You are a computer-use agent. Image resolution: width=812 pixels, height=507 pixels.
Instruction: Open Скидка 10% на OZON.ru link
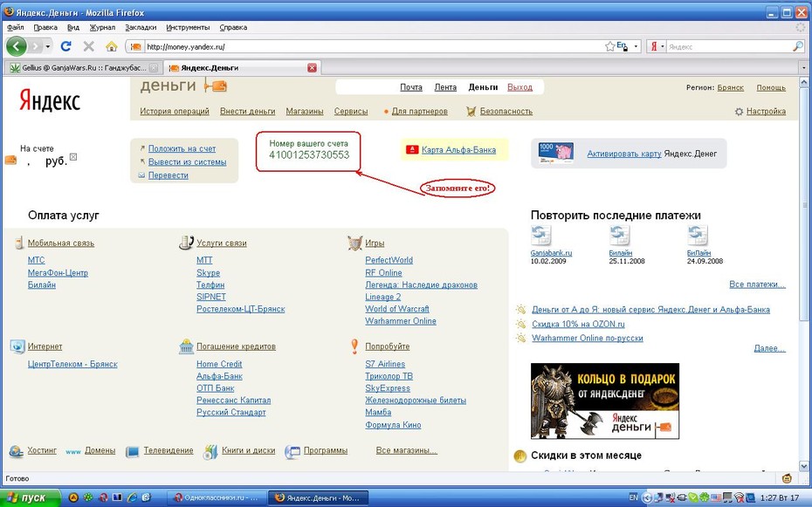[x=578, y=324]
